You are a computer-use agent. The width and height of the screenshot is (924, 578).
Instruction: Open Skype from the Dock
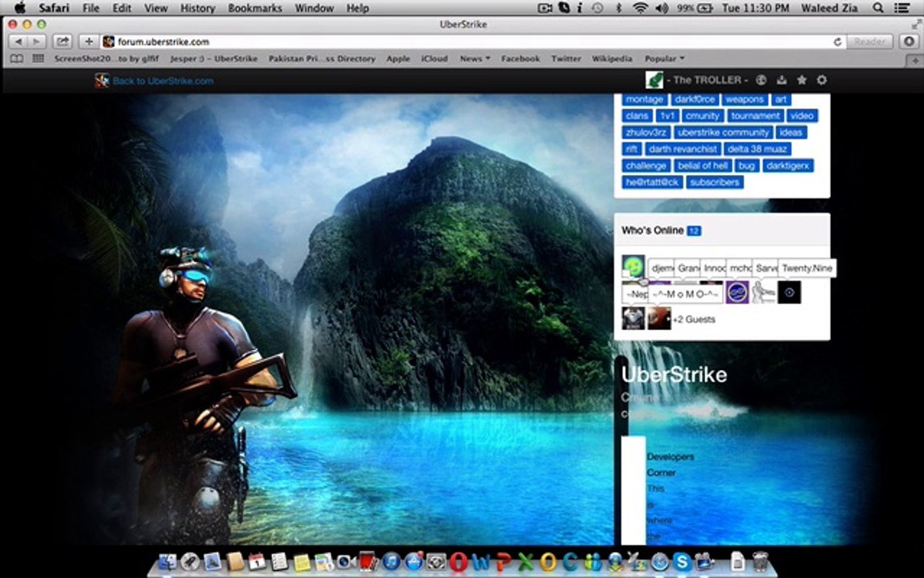tap(682, 561)
